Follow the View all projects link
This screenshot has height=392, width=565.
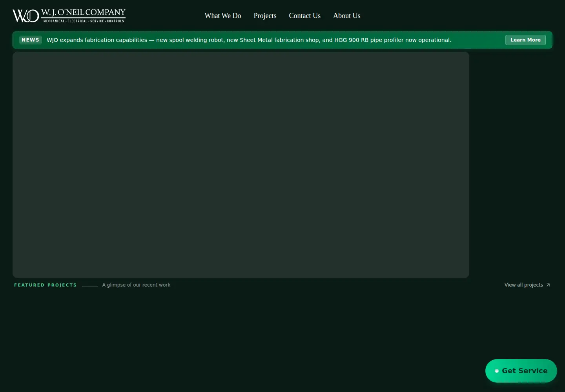[x=527, y=285]
